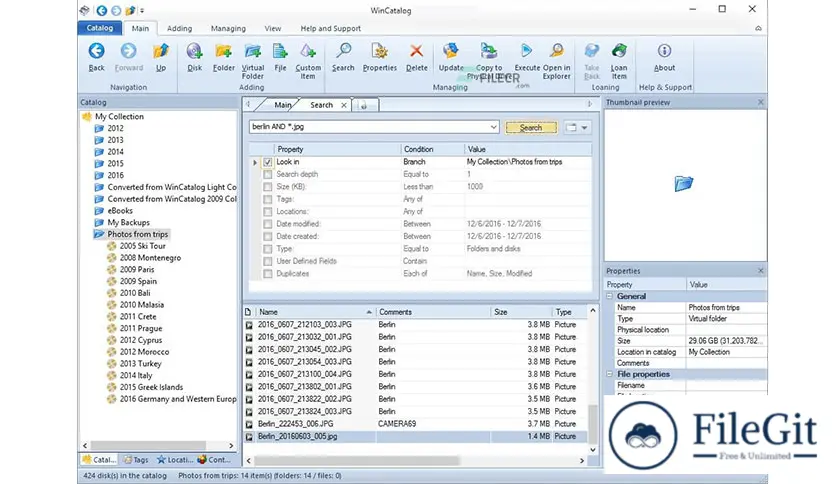
Task: Enable the Locations filter checkbox
Action: point(268,212)
